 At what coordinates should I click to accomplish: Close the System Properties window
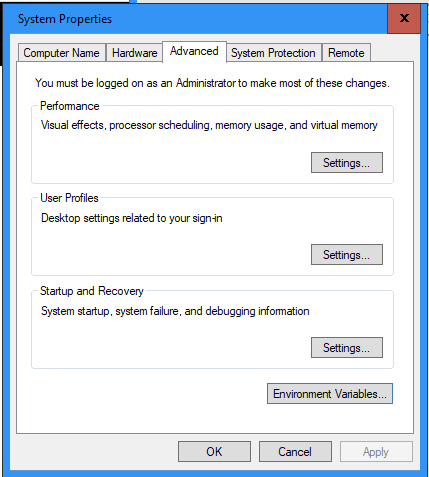404,18
